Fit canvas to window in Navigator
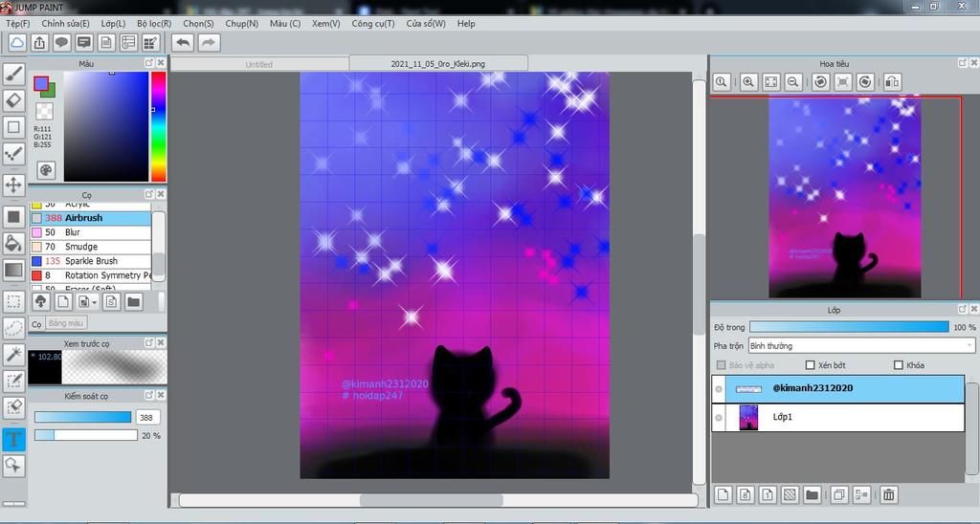 point(770,82)
